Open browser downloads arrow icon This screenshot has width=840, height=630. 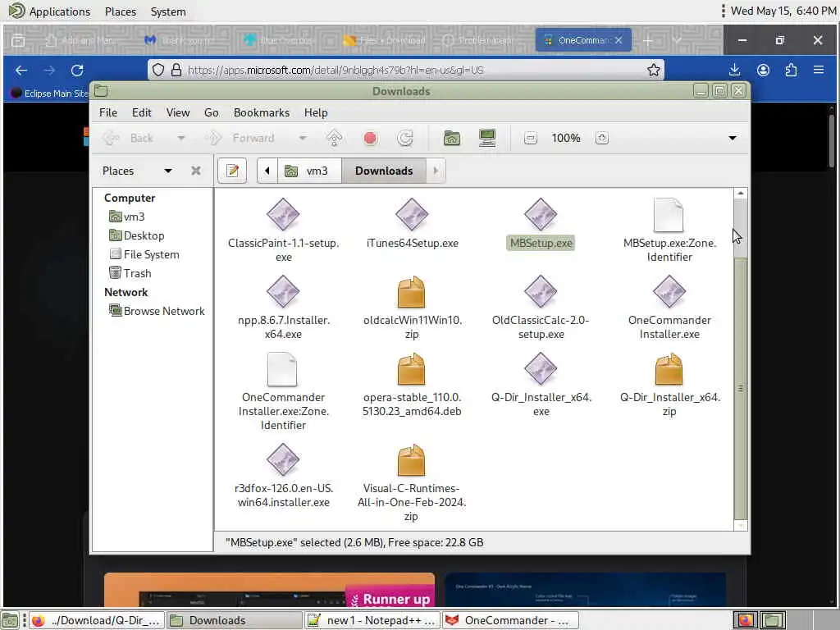point(735,70)
